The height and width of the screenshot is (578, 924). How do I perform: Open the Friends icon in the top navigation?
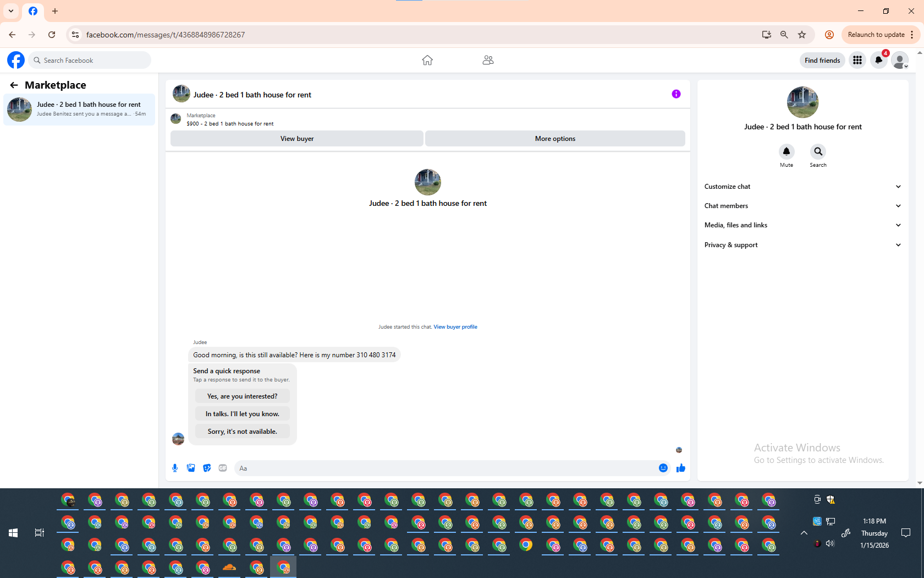click(x=488, y=60)
